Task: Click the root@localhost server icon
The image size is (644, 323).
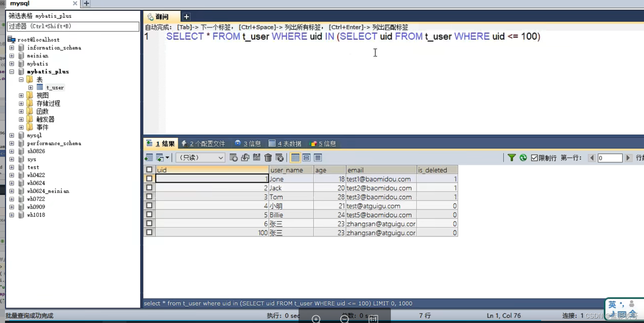Action: click(x=12, y=39)
